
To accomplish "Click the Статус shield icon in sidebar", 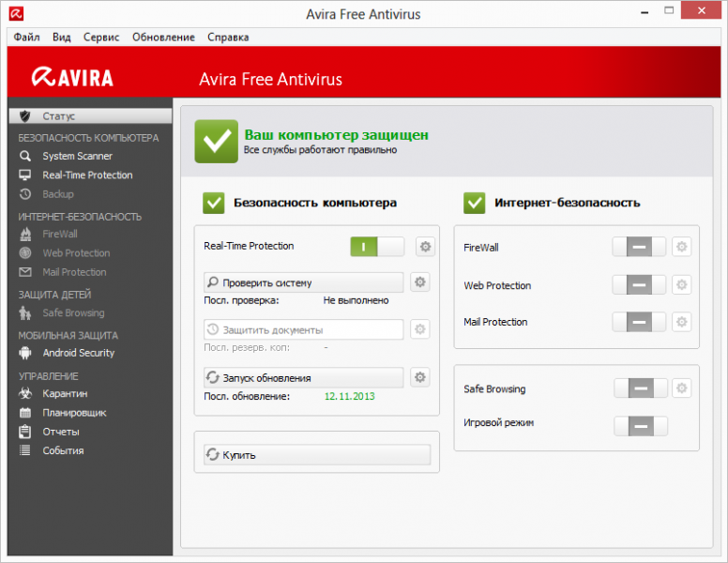I will point(25,116).
